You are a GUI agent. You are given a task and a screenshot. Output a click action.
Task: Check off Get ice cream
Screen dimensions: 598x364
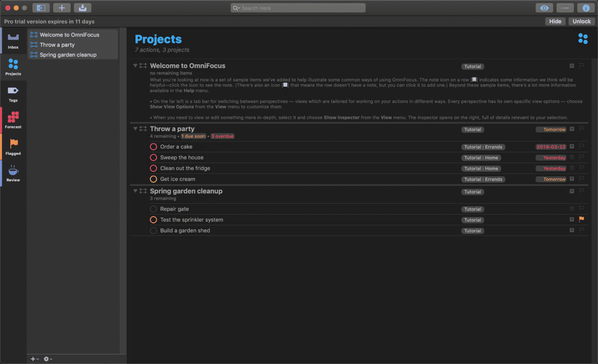pyautogui.click(x=153, y=179)
